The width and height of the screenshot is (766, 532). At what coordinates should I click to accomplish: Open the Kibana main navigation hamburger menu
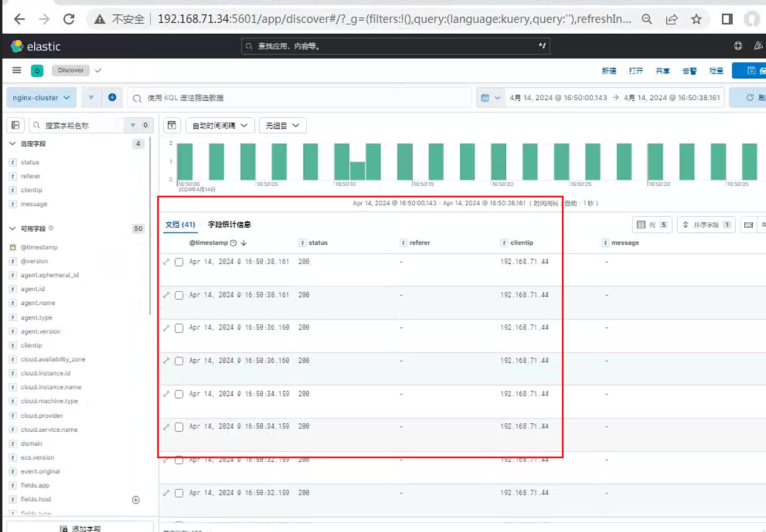(x=16, y=71)
